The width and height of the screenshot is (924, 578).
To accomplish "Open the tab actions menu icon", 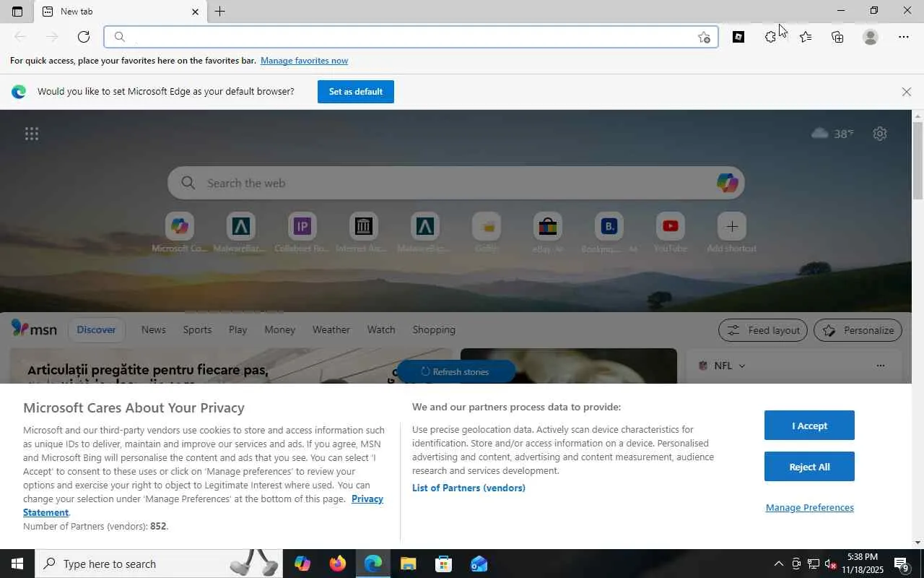I will (17, 12).
